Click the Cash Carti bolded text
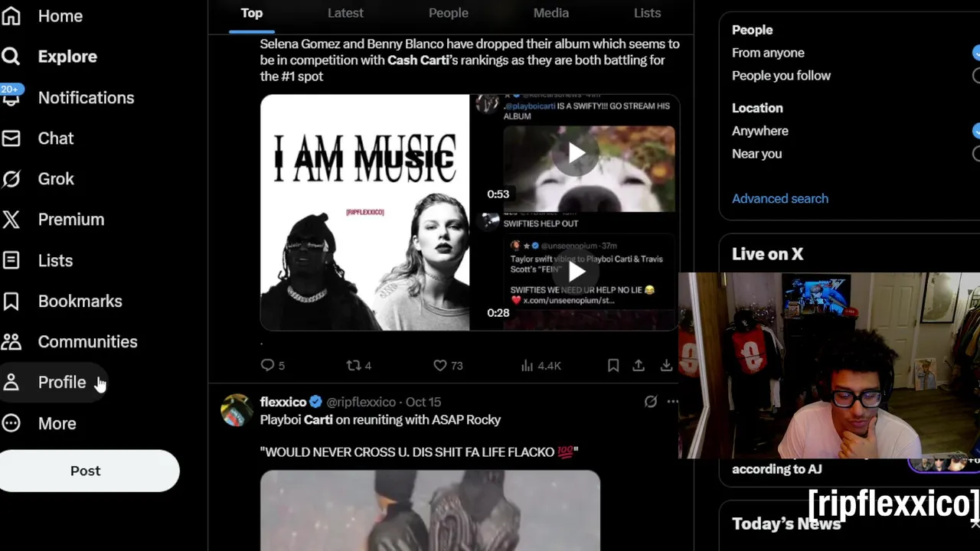This screenshot has width=980, height=551. click(418, 60)
